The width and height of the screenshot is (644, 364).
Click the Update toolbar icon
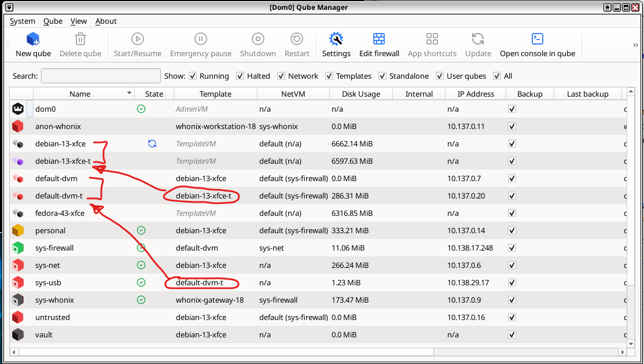(x=478, y=39)
